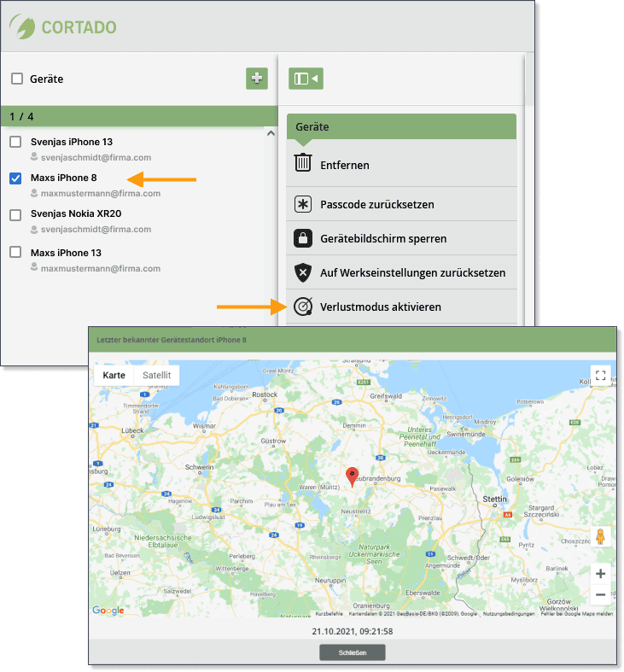This screenshot has height=672, width=624.
Task: Check Maxs iPhone 13 checkbox
Action: [15, 252]
